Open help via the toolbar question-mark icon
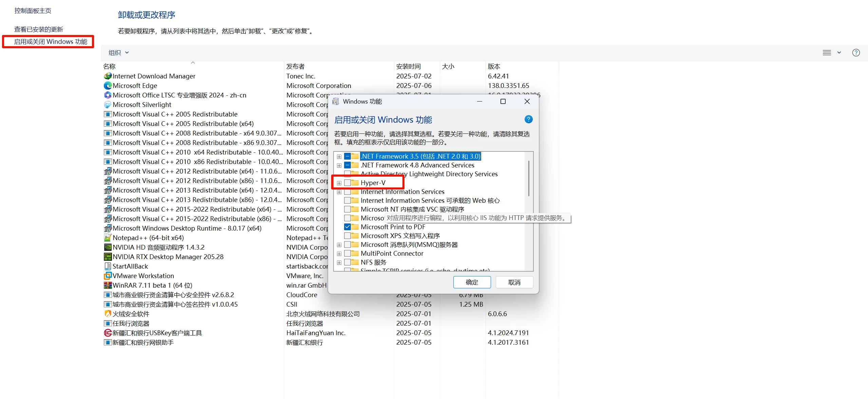The width and height of the screenshot is (868, 399). [x=856, y=53]
